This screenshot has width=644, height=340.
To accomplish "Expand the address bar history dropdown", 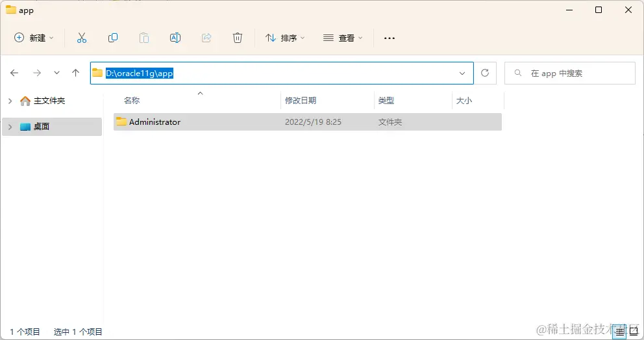I will [462, 73].
